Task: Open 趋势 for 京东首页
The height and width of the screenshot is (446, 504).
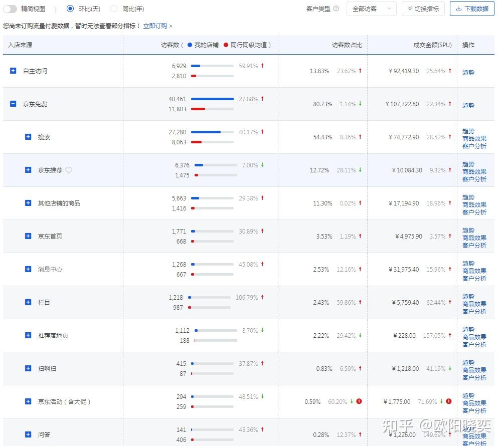Action: click(x=468, y=230)
